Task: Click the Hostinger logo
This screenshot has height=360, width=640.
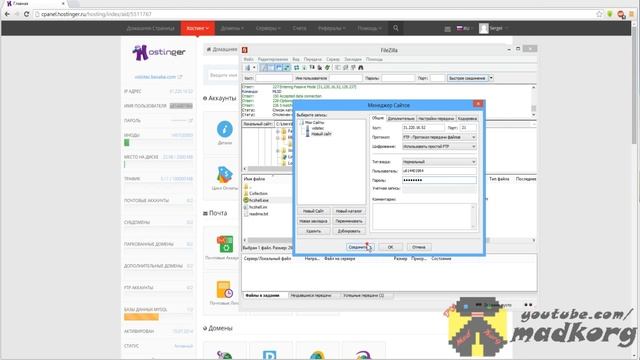Action: [159, 52]
